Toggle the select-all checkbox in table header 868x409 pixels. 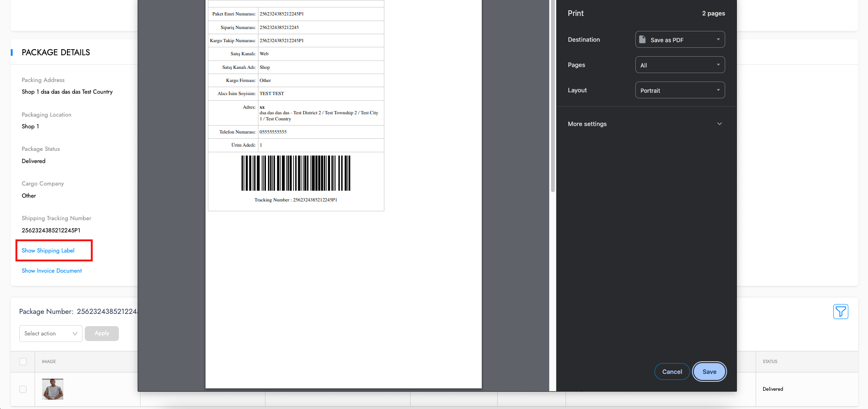[23, 362]
